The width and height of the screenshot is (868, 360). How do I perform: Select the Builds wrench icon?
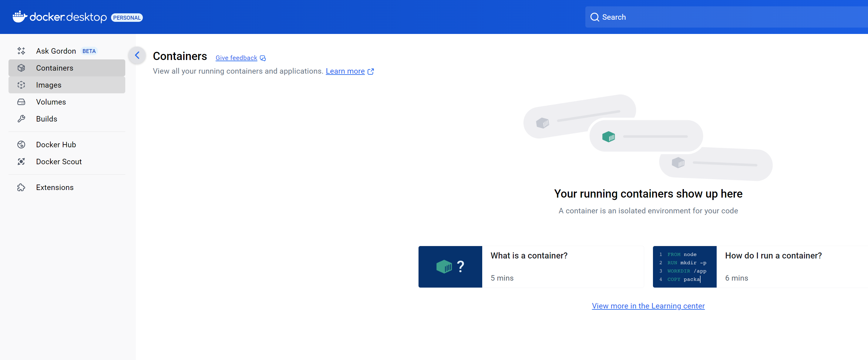pyautogui.click(x=21, y=118)
